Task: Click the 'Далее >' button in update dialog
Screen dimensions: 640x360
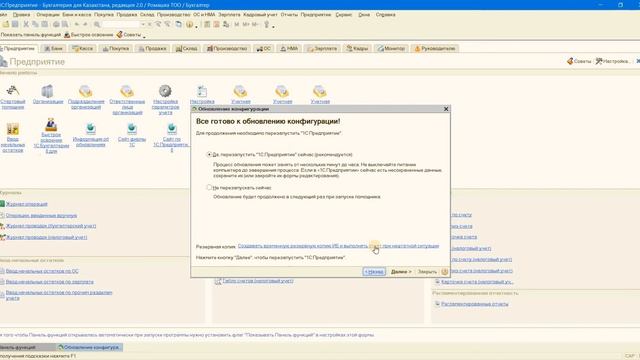Action: (401, 271)
